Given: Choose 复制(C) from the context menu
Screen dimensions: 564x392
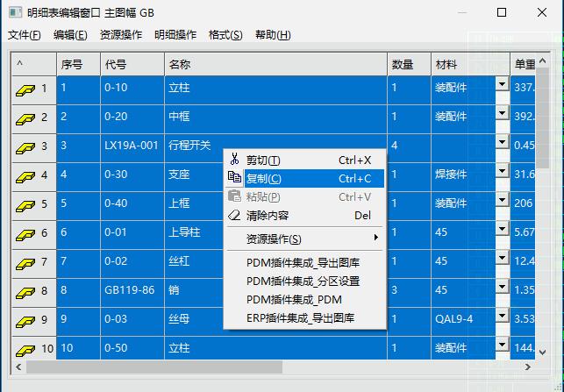Looking at the screenshot, I should [305, 178].
